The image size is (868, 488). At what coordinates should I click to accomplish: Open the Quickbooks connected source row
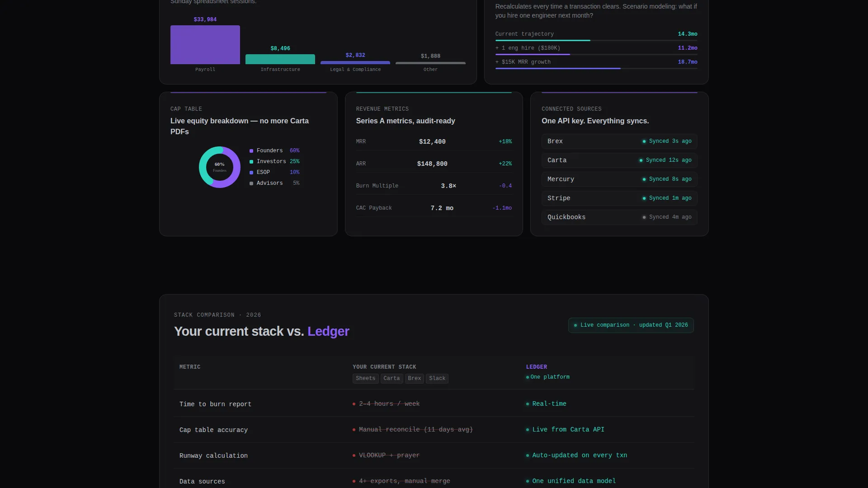point(619,217)
